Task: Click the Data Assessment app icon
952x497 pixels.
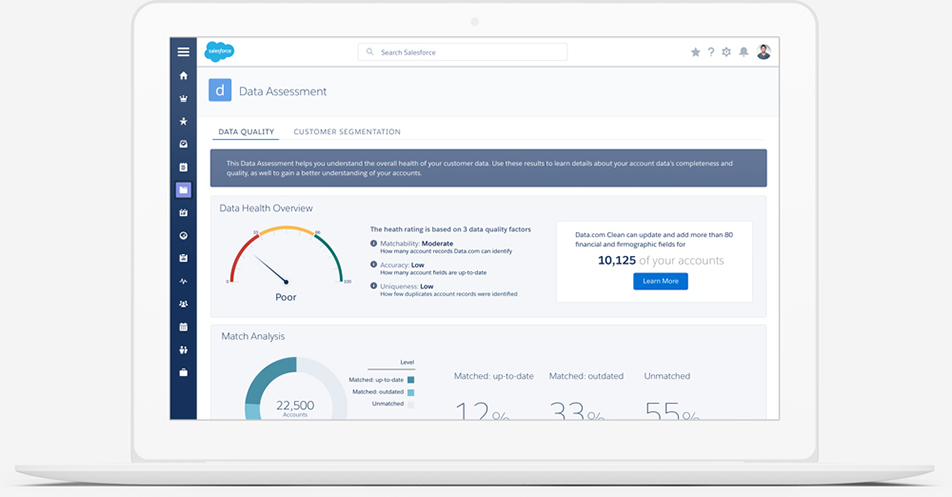Action: [x=219, y=91]
